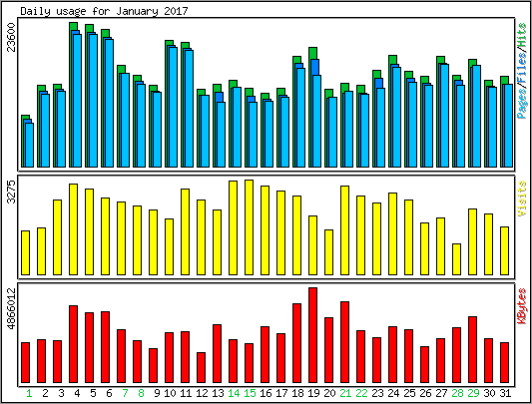Click day label '19' on the bottom axis
This screenshot has height=404, width=532.
(x=313, y=393)
